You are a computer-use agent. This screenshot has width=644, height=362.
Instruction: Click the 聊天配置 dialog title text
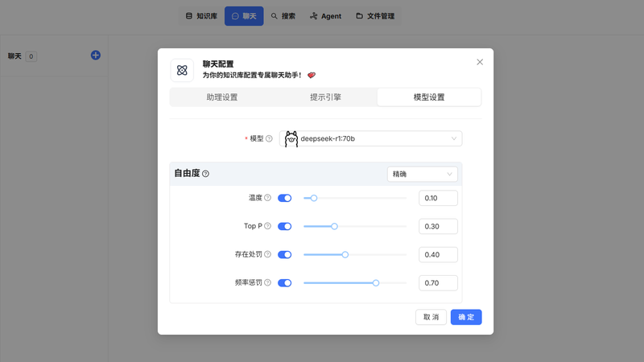[x=218, y=64]
